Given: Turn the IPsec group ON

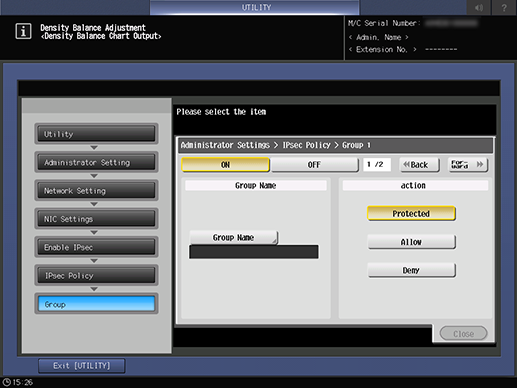Looking at the screenshot, I should 225,165.
